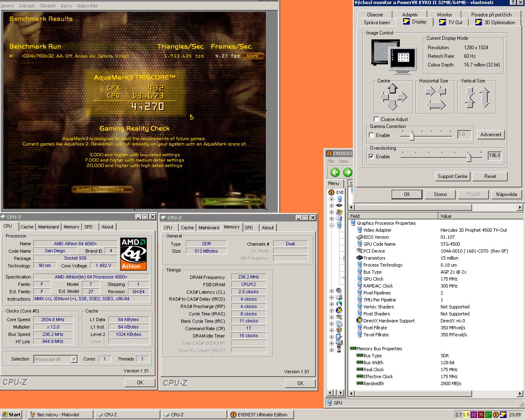Click the Video Adapter row icon

pos(360,230)
